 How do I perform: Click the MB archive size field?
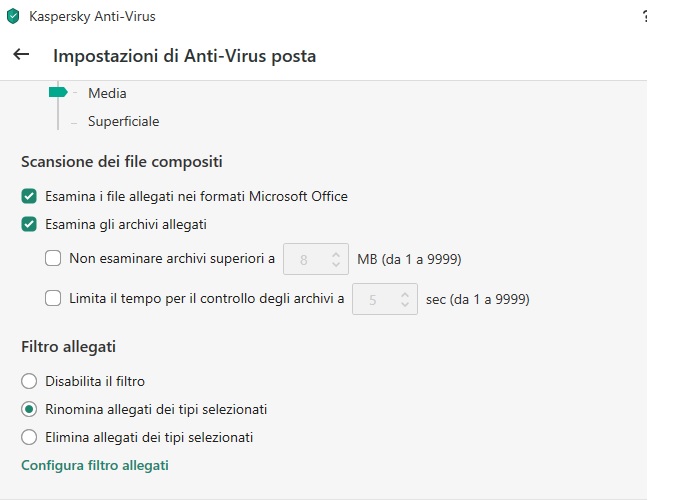click(316, 259)
